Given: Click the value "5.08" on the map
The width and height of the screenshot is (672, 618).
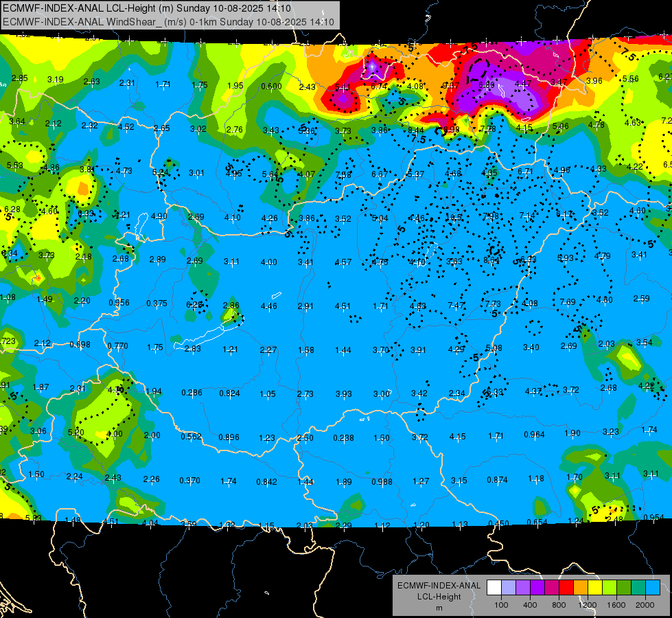Looking at the screenshot, I should coord(494,348).
